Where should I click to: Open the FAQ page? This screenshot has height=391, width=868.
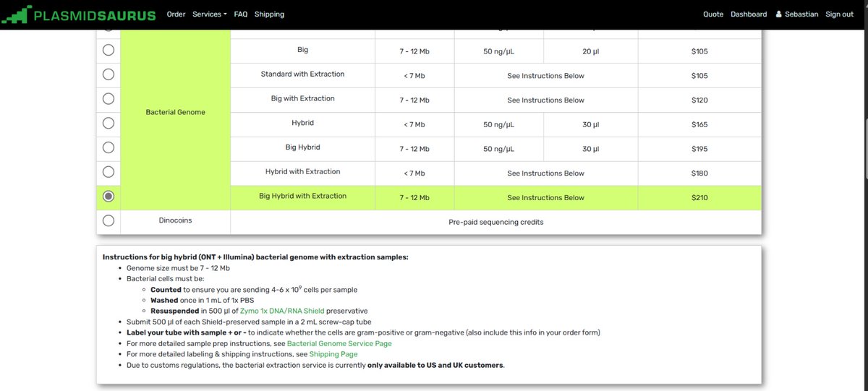pyautogui.click(x=241, y=14)
